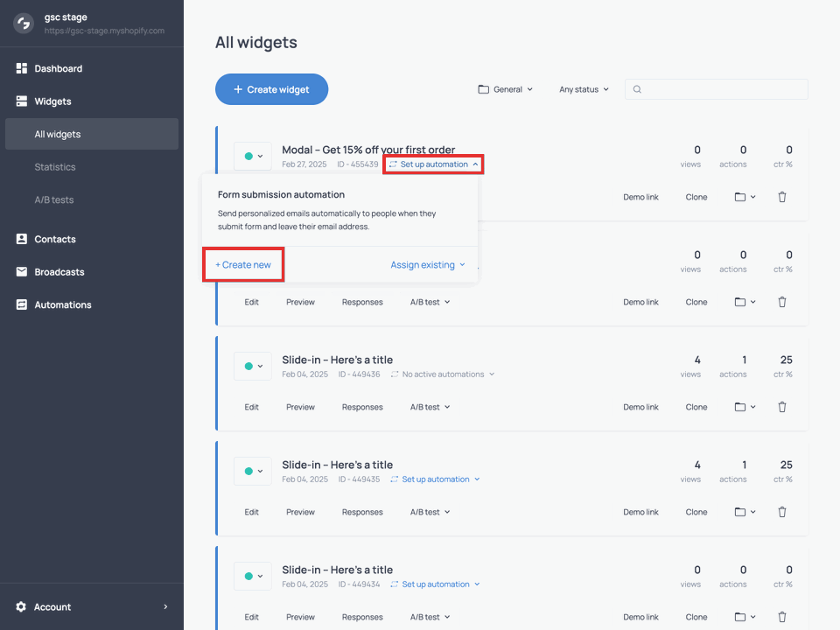The image size is (840, 630).
Task: Click the Broadcasts icon in the sidebar
Action: pos(19,271)
